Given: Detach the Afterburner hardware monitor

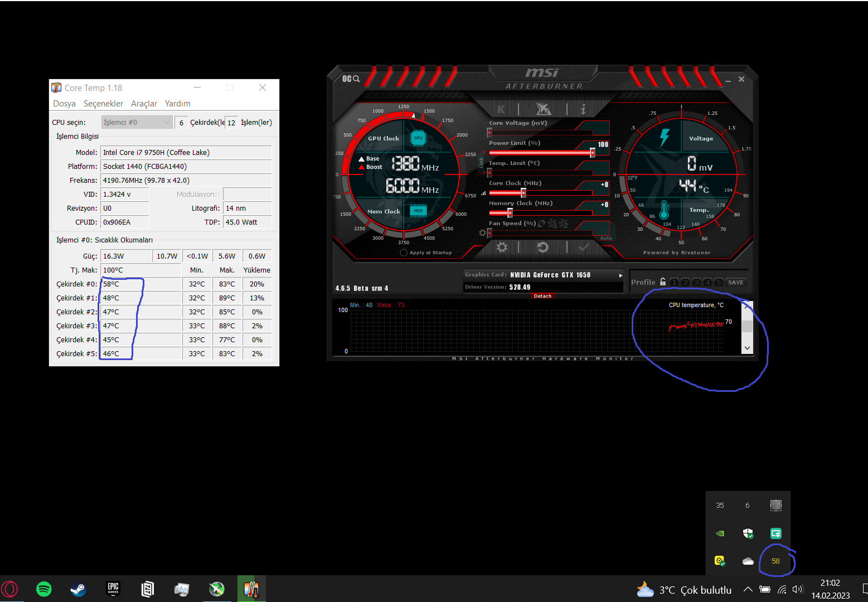Looking at the screenshot, I should (x=542, y=296).
